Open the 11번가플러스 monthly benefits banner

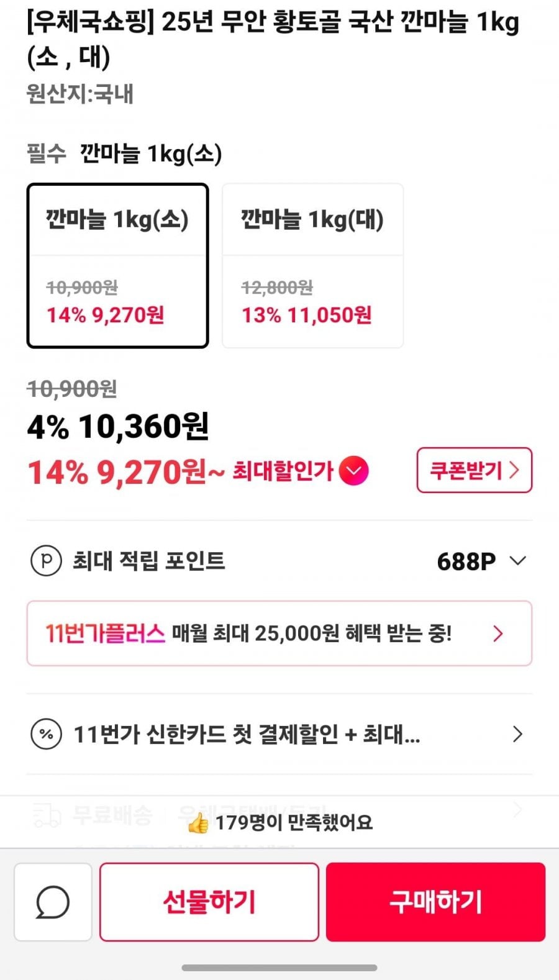coord(279,633)
